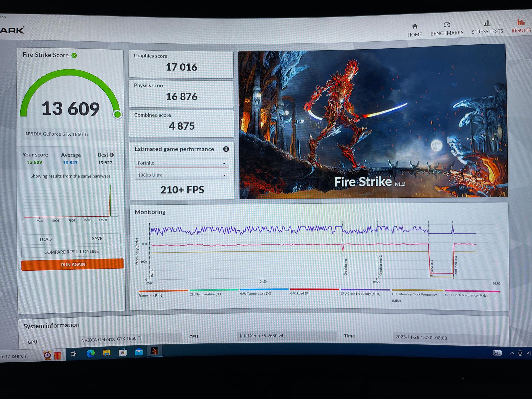Toggle the GPU Clock Frequency legend
The height and width of the screenshot is (399, 532).
[x=472, y=293]
